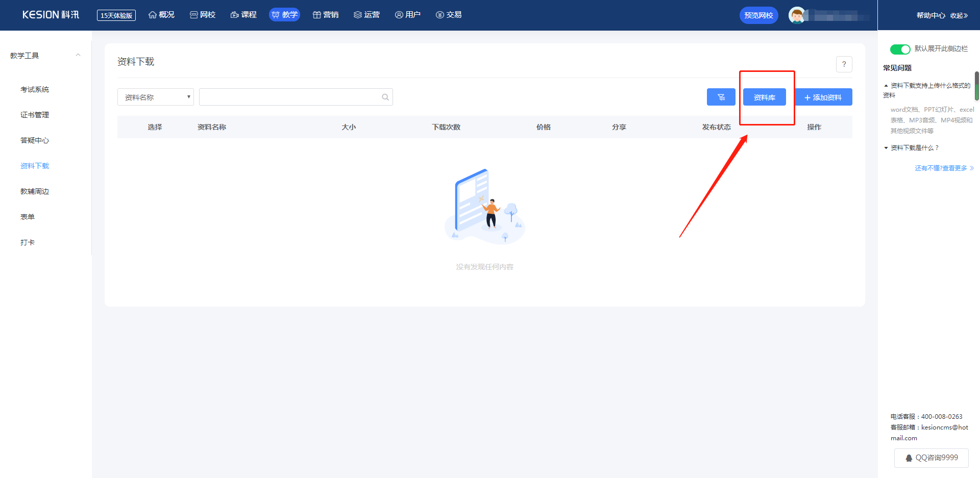Click the 资料名称 column header
980x478 pixels.
(212, 127)
